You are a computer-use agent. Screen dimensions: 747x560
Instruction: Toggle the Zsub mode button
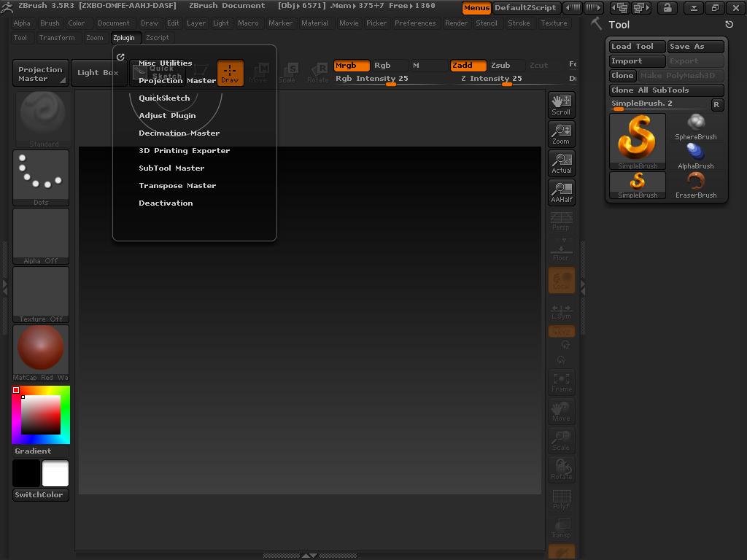pyautogui.click(x=506, y=65)
